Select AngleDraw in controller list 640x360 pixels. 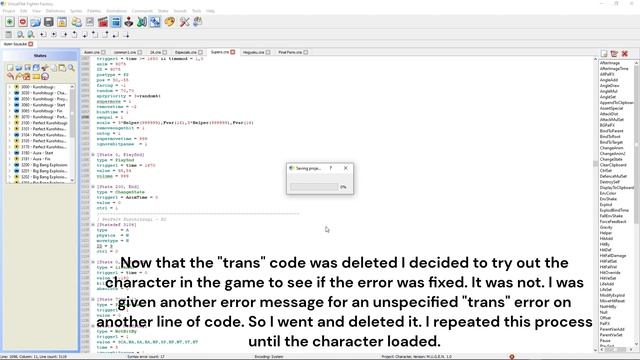pos(609,86)
